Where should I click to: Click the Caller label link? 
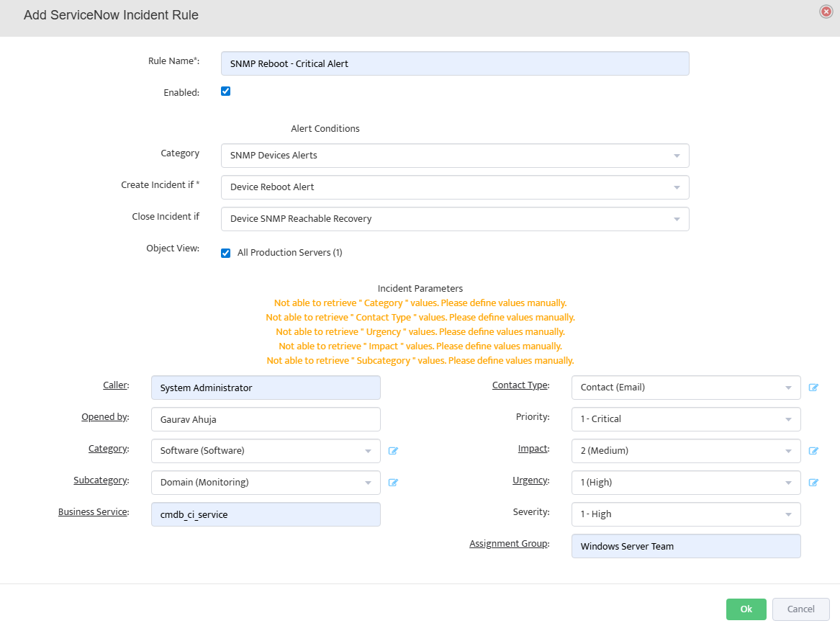coord(115,385)
